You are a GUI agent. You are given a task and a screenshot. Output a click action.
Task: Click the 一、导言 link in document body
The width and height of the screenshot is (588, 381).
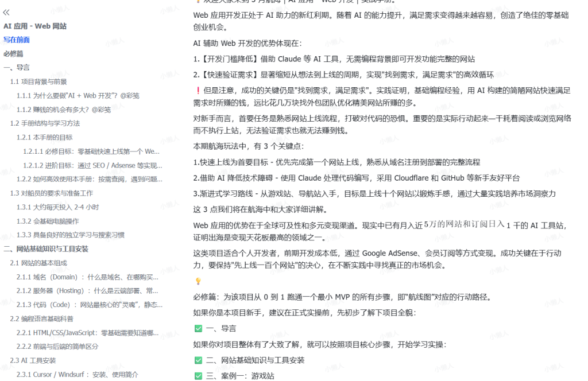221,329
